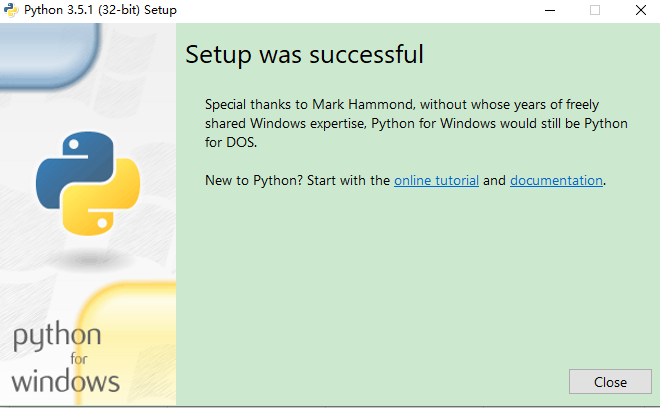Click the "windows" word in sidebar branding
Viewport: 660px width, 408px height.
click(x=66, y=381)
